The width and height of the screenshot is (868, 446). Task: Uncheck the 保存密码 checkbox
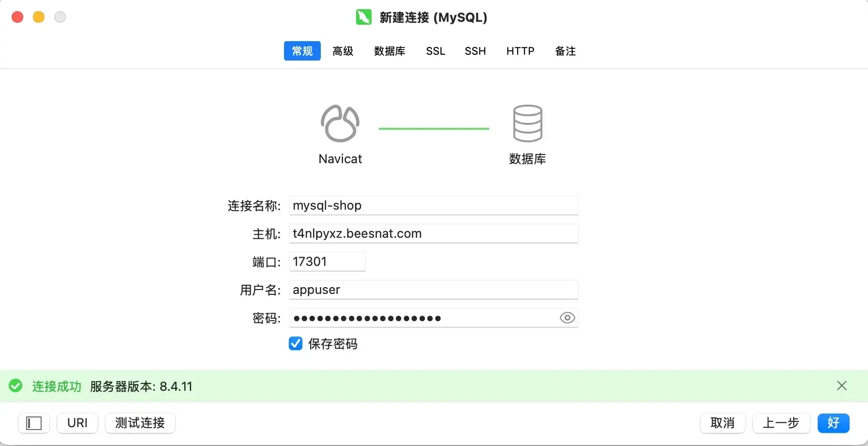click(x=296, y=343)
